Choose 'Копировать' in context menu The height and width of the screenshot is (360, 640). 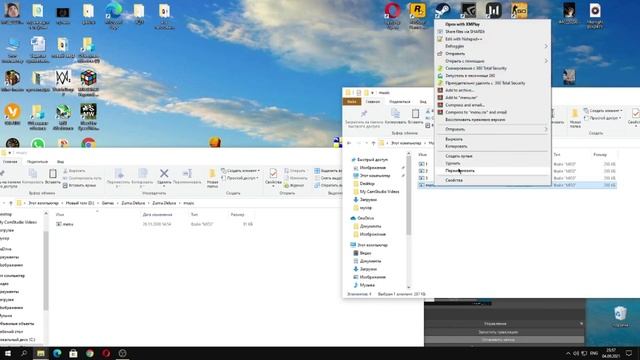tap(493, 146)
